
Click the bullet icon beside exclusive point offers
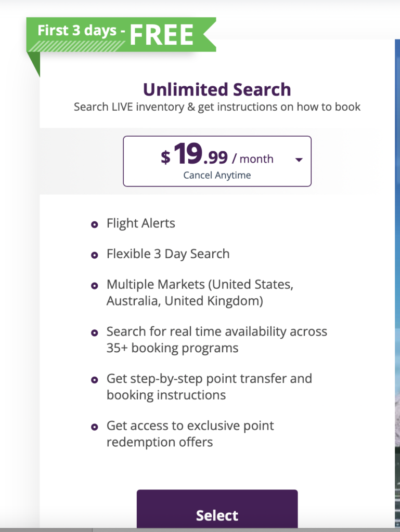pyautogui.click(x=94, y=426)
